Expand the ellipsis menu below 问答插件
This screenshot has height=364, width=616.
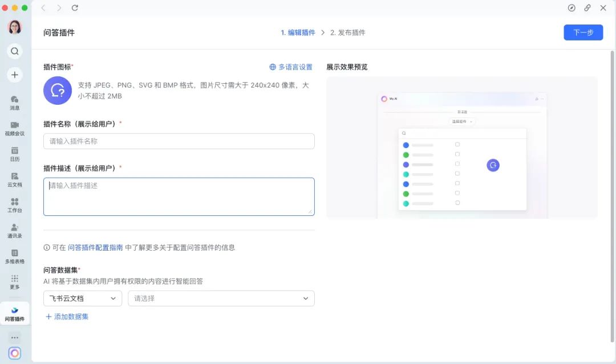pos(15,337)
